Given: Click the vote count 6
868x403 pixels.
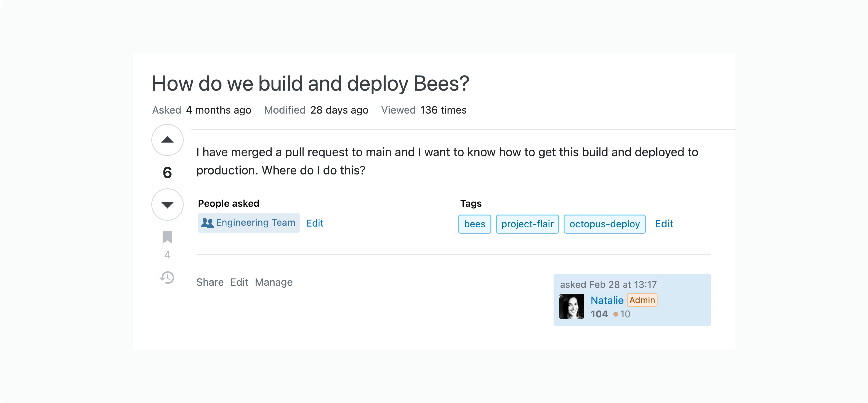Looking at the screenshot, I should tap(167, 173).
